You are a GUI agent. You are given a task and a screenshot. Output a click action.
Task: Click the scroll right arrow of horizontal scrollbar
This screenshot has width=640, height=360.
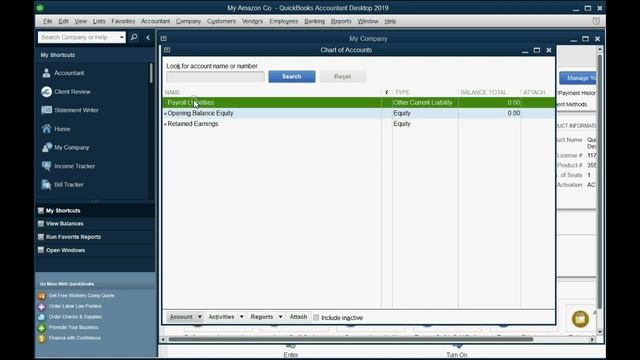click(x=592, y=339)
